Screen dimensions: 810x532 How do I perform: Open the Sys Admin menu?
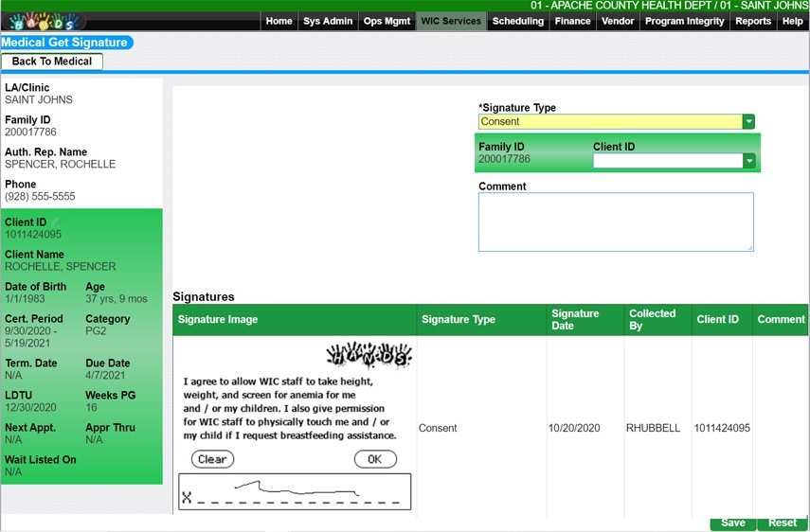click(328, 21)
